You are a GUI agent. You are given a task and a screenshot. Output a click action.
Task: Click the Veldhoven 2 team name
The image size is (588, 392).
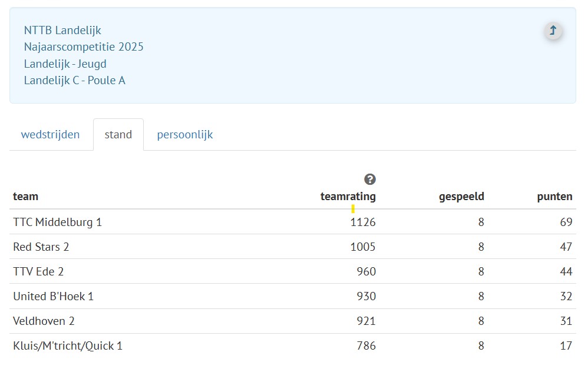coord(44,321)
